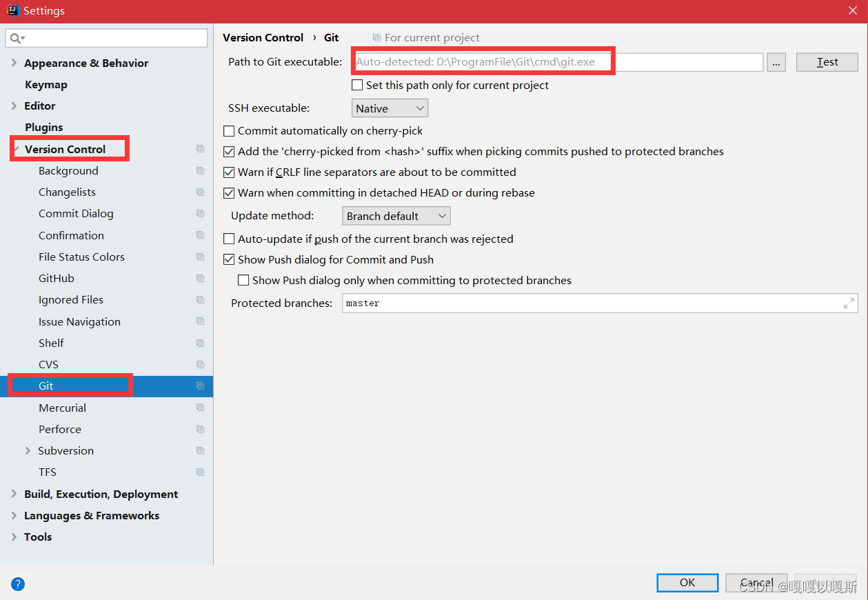
Task: Expand the Tools section arrow
Action: coord(14,537)
